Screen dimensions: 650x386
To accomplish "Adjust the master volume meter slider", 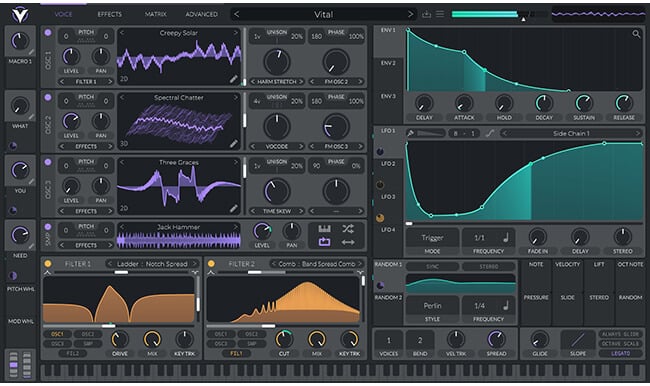I will pyautogui.click(x=500, y=15).
